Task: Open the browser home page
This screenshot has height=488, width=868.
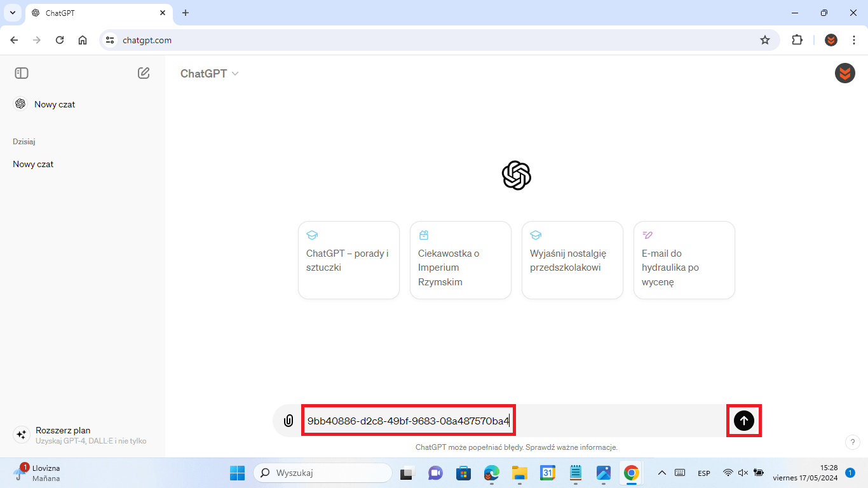Action: coord(83,40)
